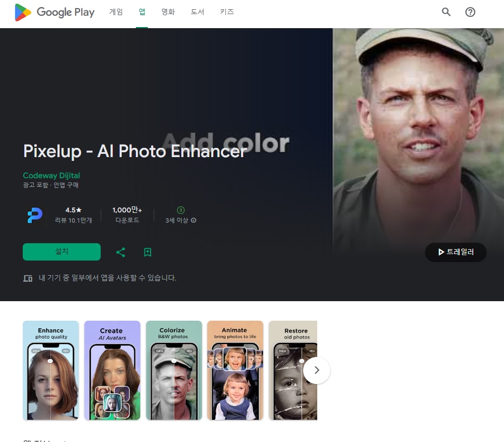
Task: Play the 트레일러 video
Action: 455,252
